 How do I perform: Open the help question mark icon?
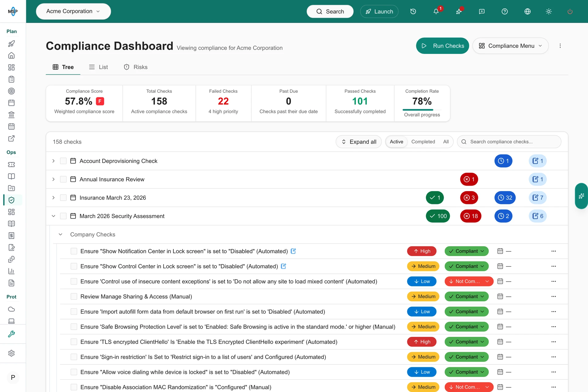point(505,11)
